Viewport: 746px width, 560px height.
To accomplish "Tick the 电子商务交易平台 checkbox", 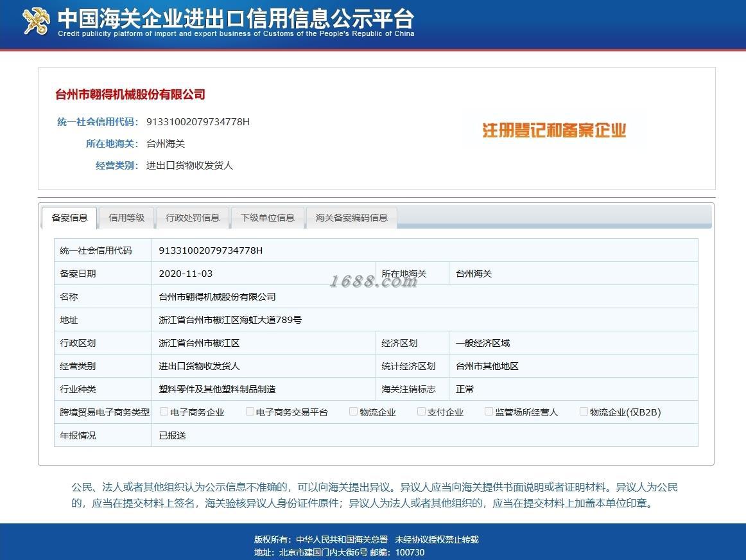I will coord(250,412).
